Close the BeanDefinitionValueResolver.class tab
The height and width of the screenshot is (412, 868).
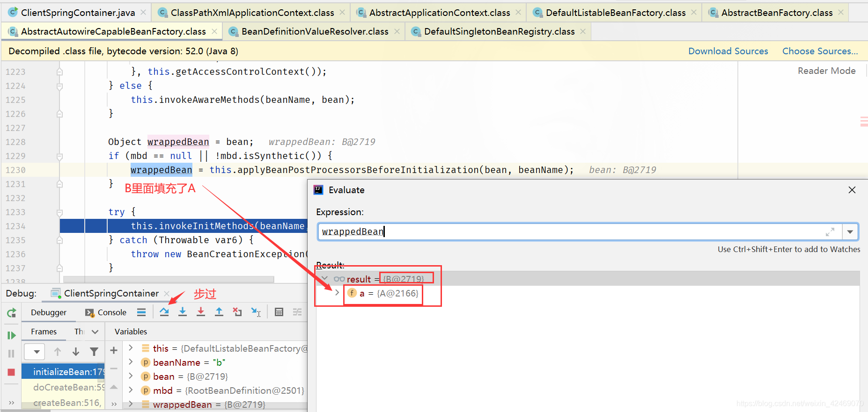397,31
